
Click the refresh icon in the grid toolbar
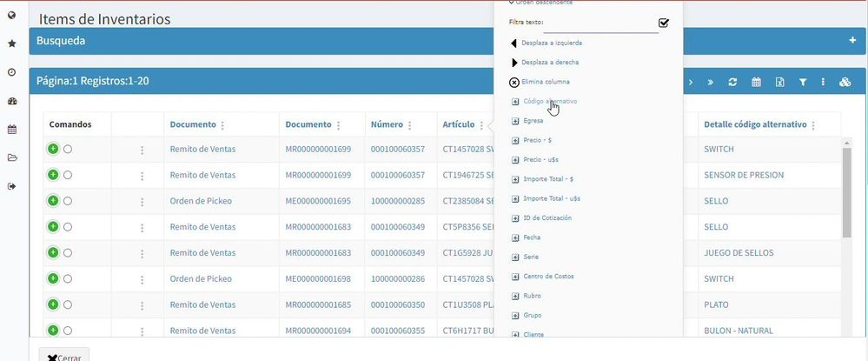[732, 82]
